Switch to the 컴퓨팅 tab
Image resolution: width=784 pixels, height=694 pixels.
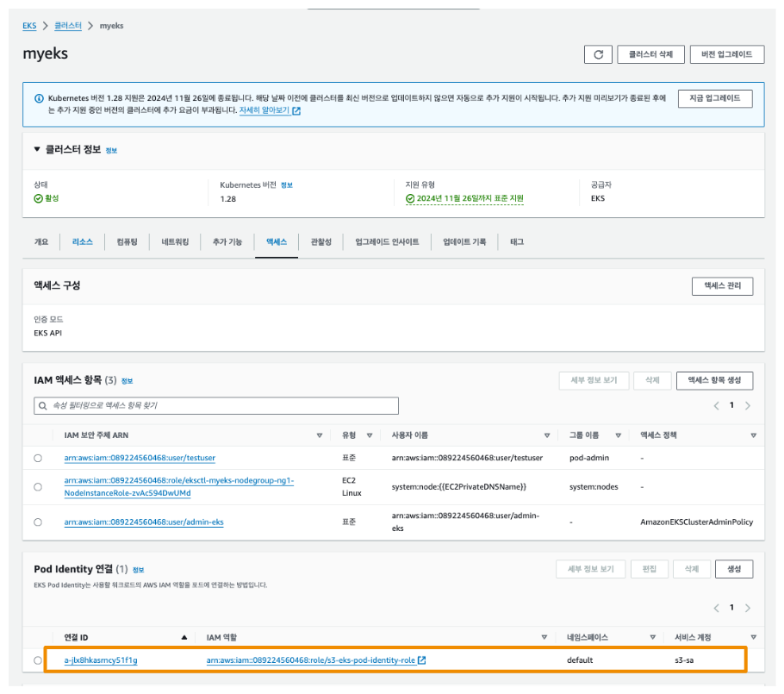point(127,241)
